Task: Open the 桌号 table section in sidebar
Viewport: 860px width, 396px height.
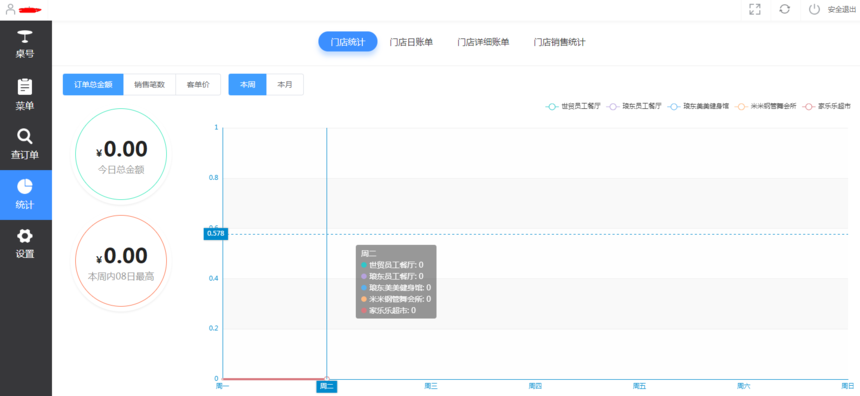Action: tap(25, 45)
